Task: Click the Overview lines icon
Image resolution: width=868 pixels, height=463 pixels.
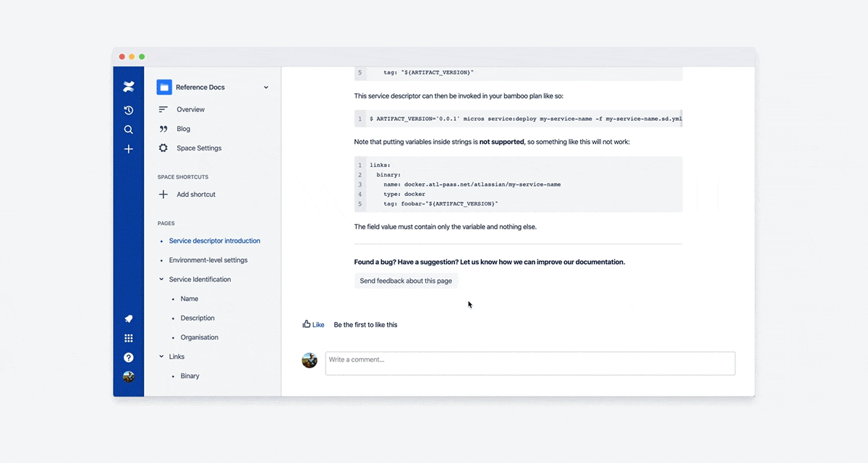Action: (x=163, y=109)
